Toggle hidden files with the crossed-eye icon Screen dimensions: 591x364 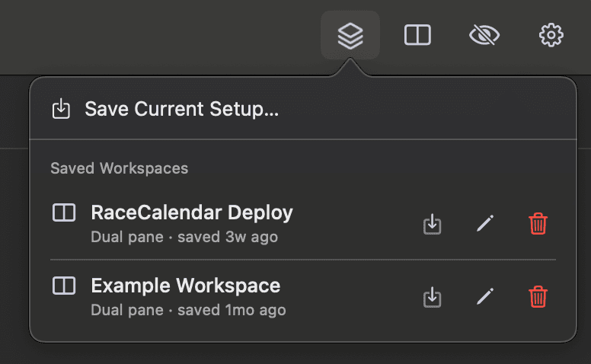coord(484,36)
